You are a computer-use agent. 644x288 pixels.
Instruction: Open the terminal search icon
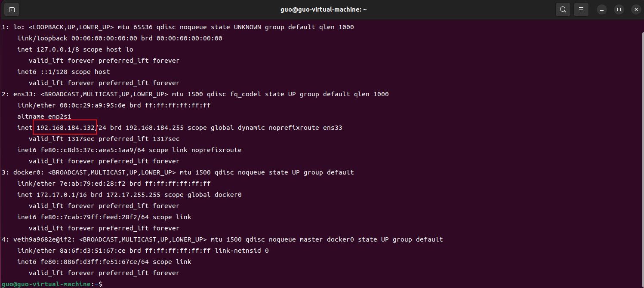[563, 9]
